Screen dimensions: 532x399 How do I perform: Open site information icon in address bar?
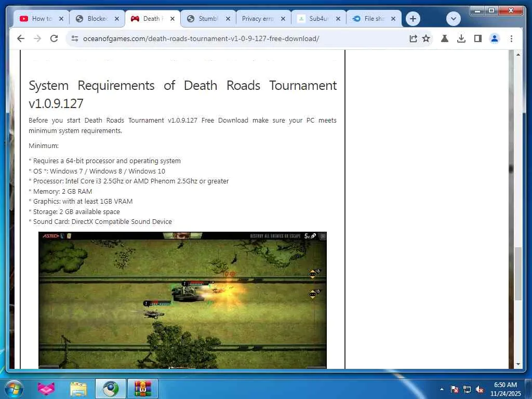(75, 38)
